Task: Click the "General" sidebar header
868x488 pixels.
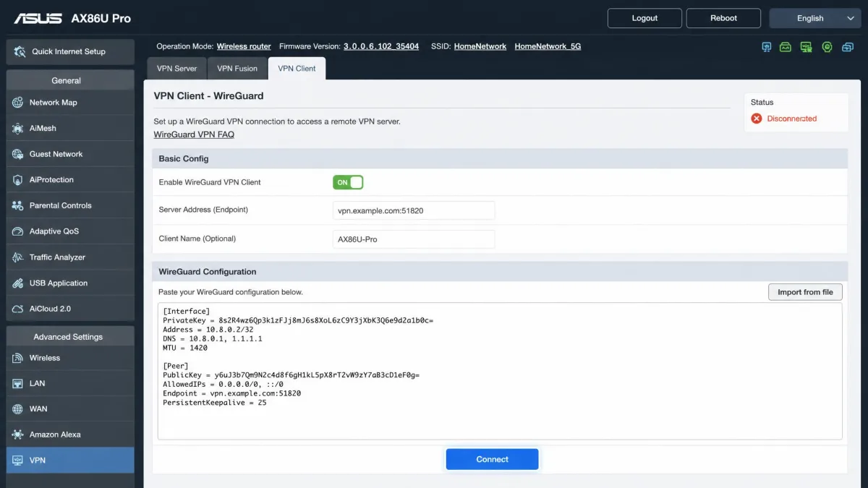Action: tap(69, 80)
